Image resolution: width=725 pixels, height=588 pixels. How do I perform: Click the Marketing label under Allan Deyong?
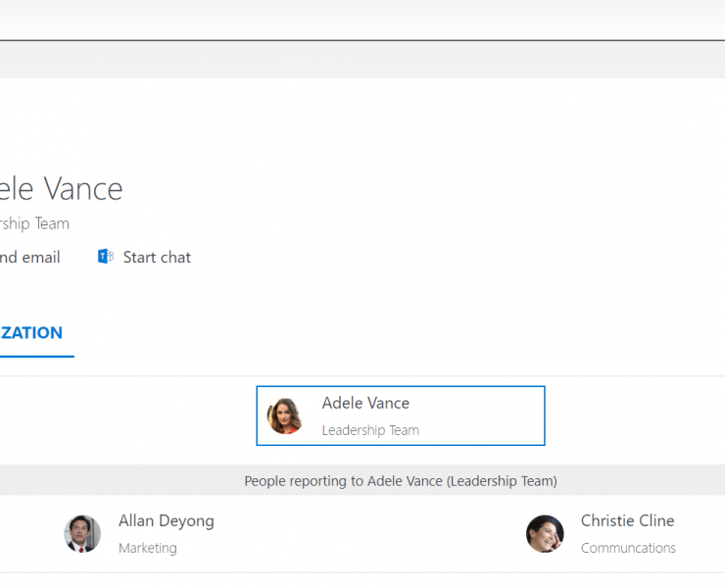tap(148, 548)
